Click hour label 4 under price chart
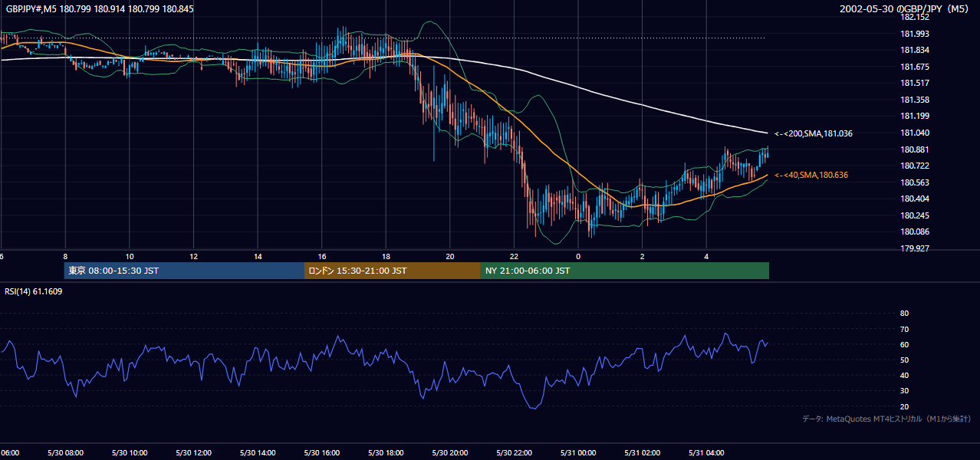This screenshot has height=460, width=980. 706,256
